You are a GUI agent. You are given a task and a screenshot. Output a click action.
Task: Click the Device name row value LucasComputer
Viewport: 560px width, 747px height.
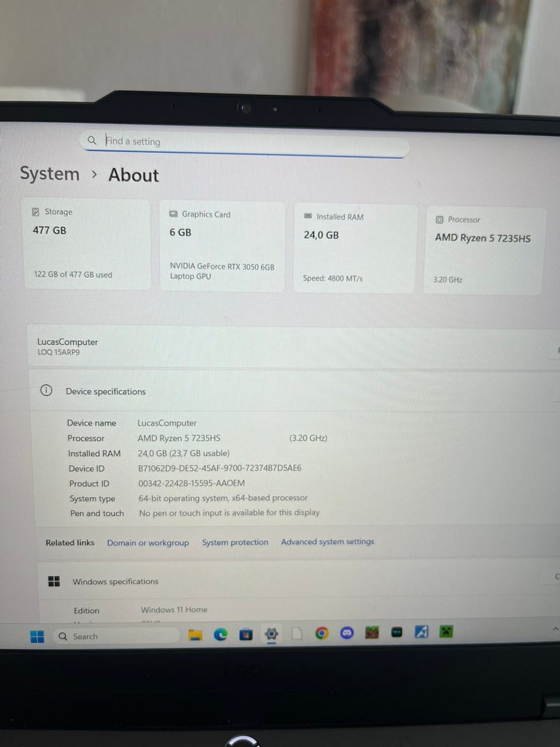(167, 423)
